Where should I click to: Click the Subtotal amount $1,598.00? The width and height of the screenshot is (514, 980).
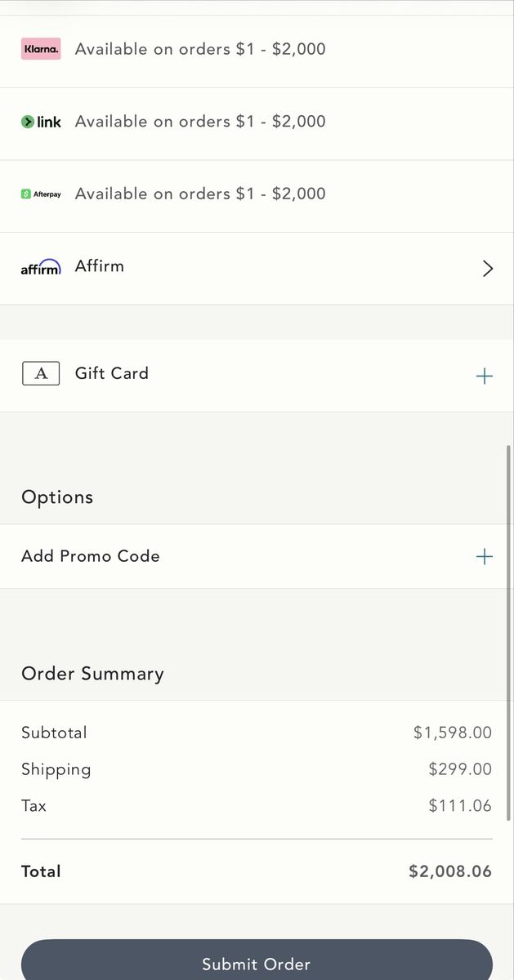[453, 733]
